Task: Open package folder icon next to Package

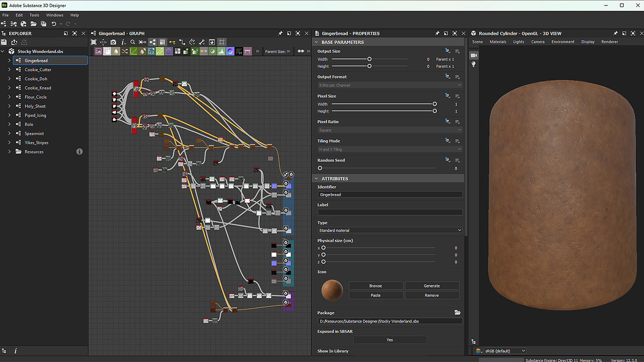Action: pyautogui.click(x=457, y=312)
